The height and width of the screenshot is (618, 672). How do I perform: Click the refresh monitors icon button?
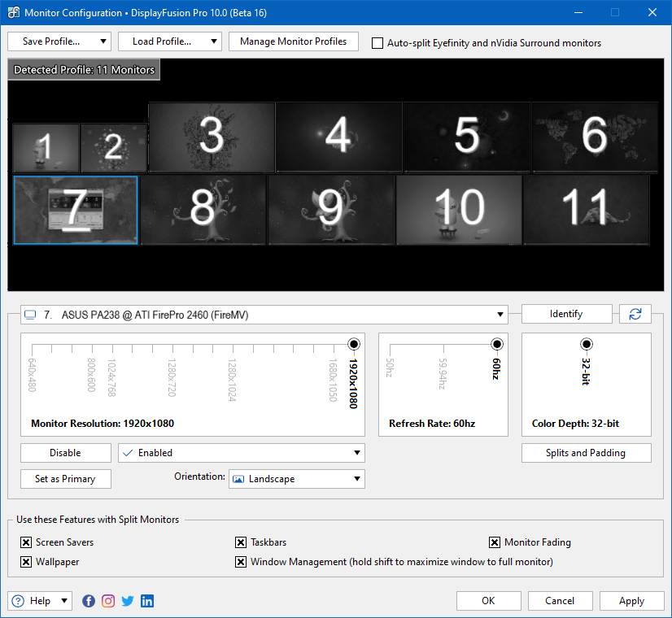coord(635,314)
